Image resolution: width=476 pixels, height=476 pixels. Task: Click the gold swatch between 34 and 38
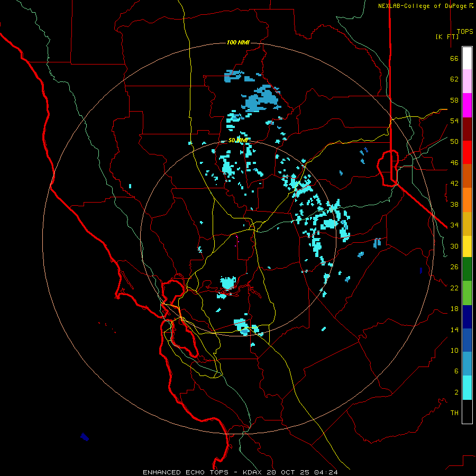(x=467, y=224)
